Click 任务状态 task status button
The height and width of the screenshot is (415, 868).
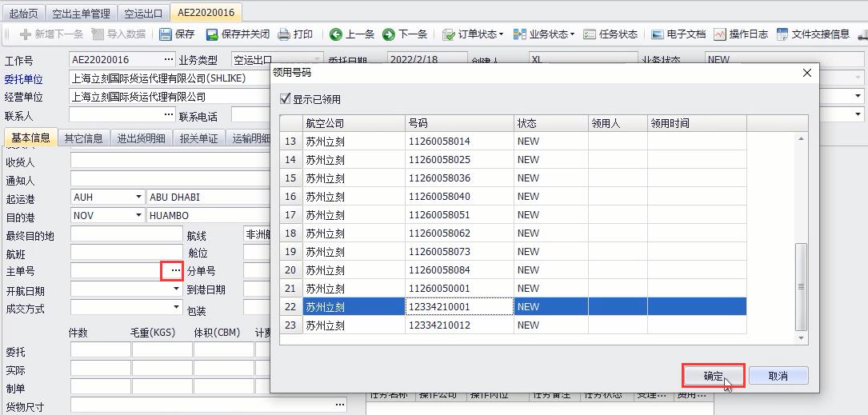610,34
